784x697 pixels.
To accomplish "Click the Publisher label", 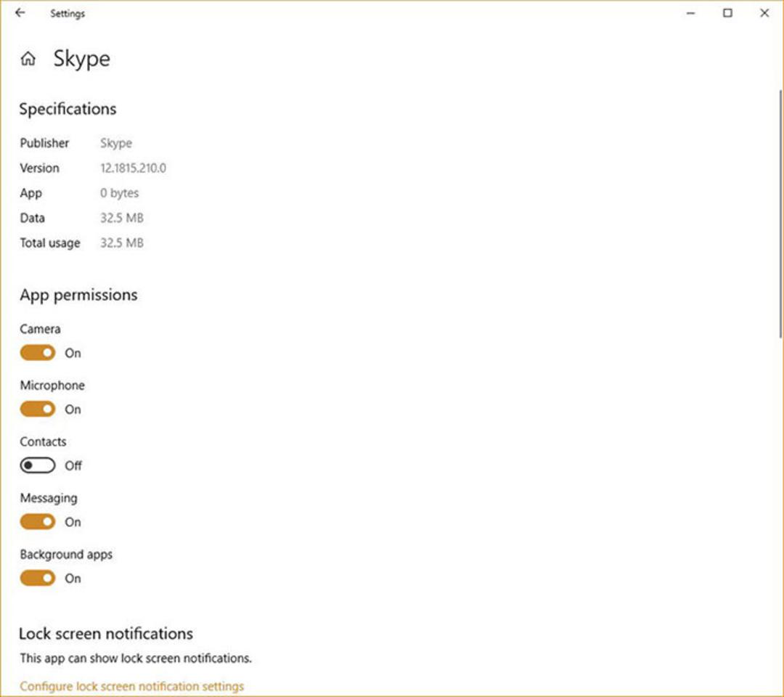I will [44, 143].
